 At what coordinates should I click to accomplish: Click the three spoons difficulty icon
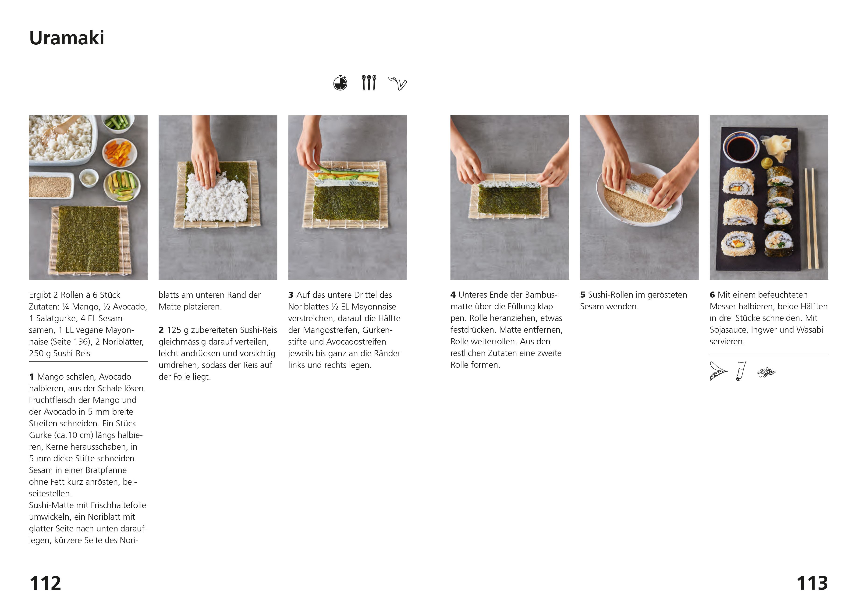(x=369, y=82)
